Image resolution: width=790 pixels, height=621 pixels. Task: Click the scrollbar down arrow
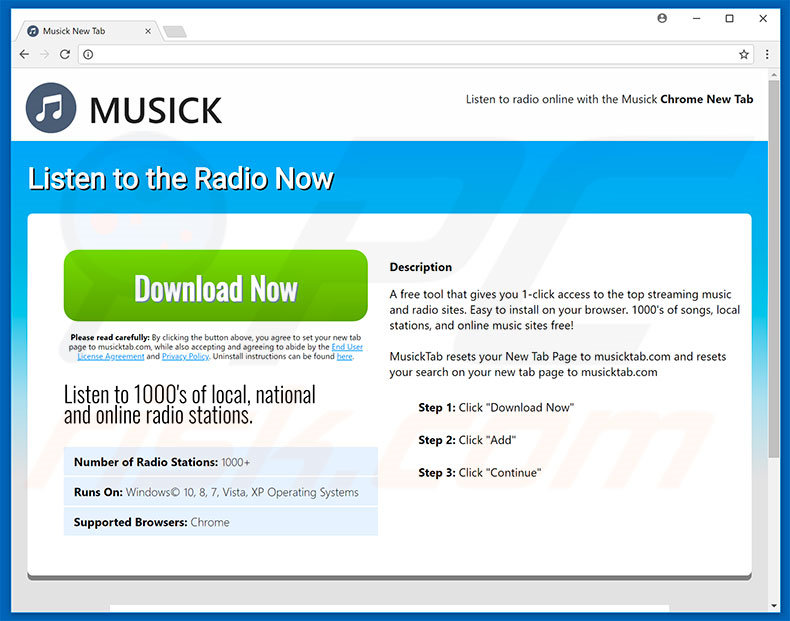point(774,606)
